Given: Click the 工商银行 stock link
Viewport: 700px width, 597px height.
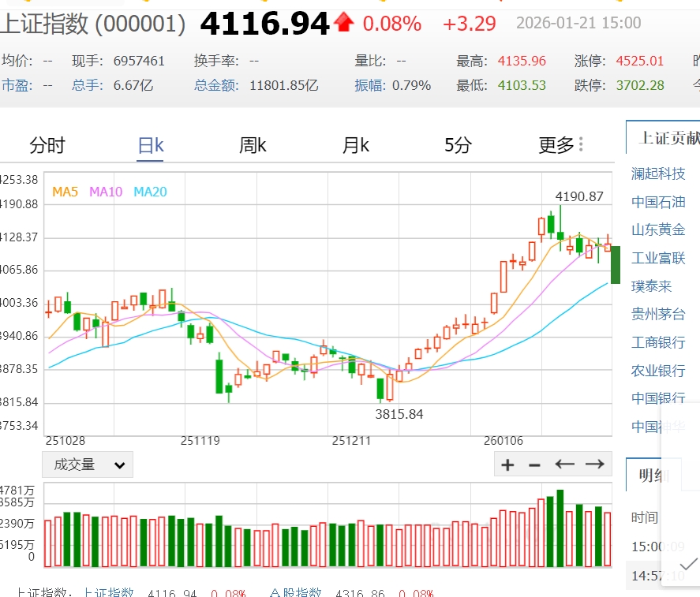Looking at the screenshot, I should point(658,342).
